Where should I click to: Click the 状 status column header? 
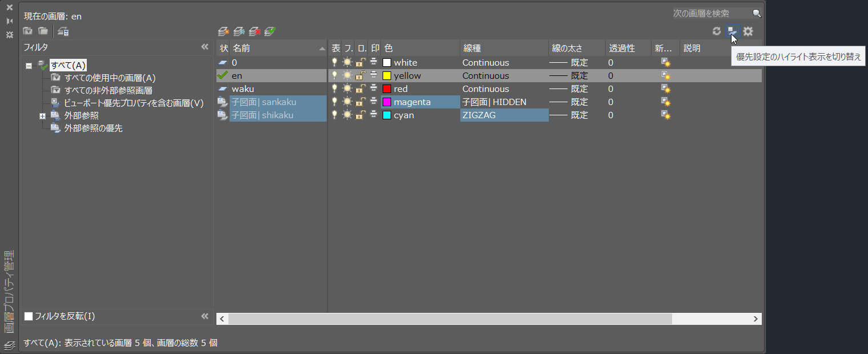tap(223, 49)
